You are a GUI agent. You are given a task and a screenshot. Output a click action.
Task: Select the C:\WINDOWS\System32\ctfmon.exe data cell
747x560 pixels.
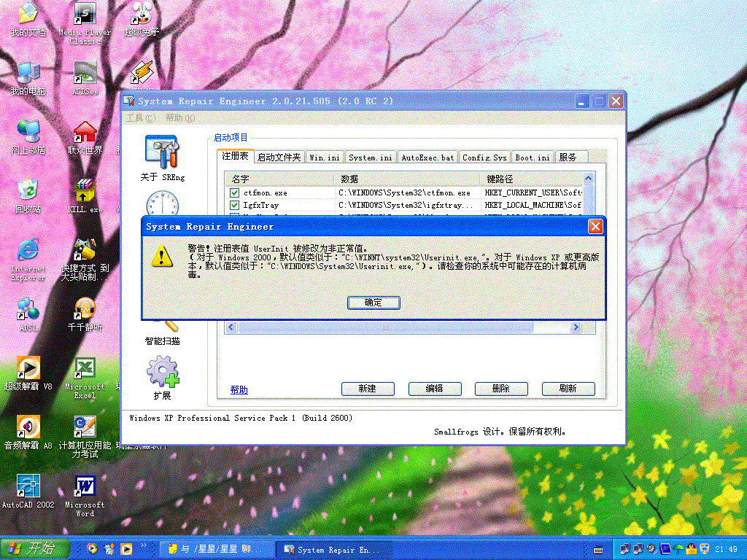405,192
